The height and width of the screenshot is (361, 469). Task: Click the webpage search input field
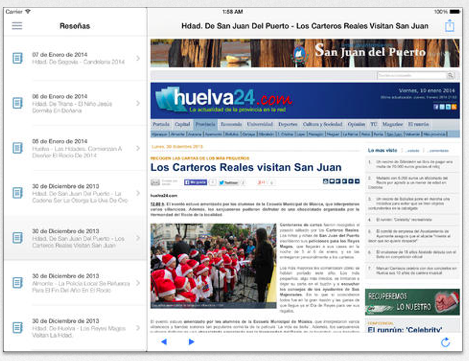[412, 76]
